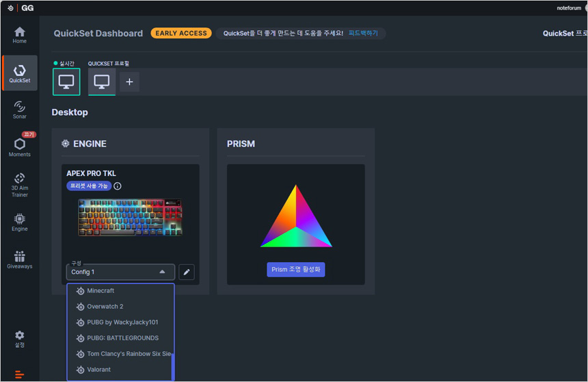Image resolution: width=588 pixels, height=382 pixels.
Task: Click the info icon beside preset badge
Action: pyautogui.click(x=118, y=186)
